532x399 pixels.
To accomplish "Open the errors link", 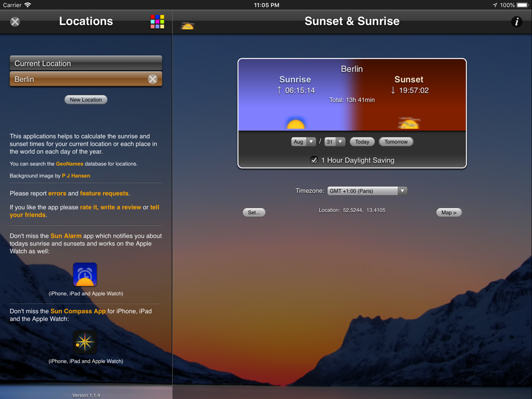I will [x=57, y=194].
